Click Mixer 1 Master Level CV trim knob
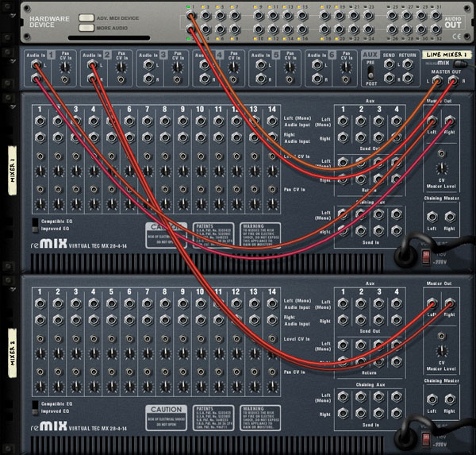The height and width of the screenshot is (455, 476). [x=441, y=168]
